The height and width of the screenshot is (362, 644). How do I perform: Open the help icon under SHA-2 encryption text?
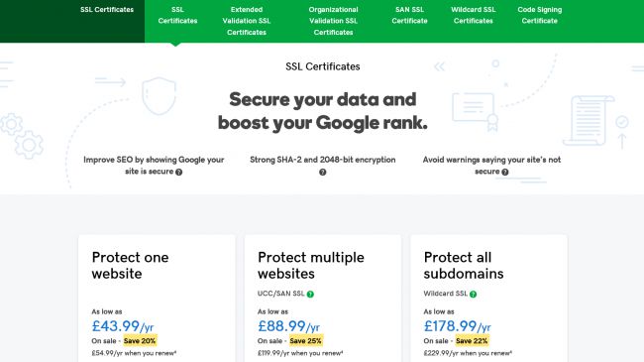(x=323, y=172)
